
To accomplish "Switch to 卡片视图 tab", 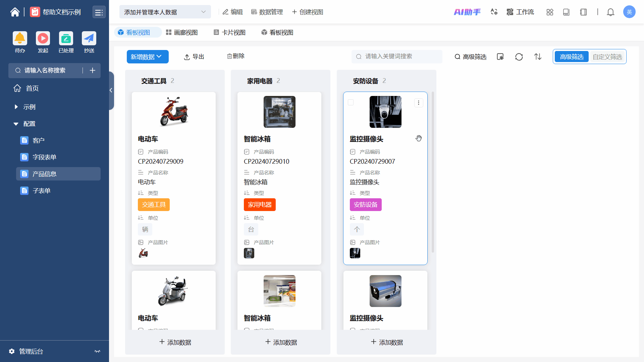I will pyautogui.click(x=230, y=33).
